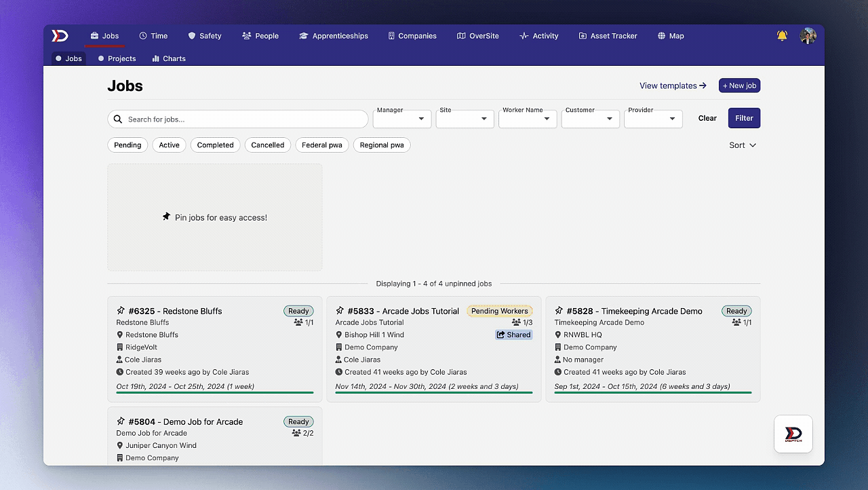This screenshot has height=490, width=868.
Task: Open the Activity section
Action: 539,36
